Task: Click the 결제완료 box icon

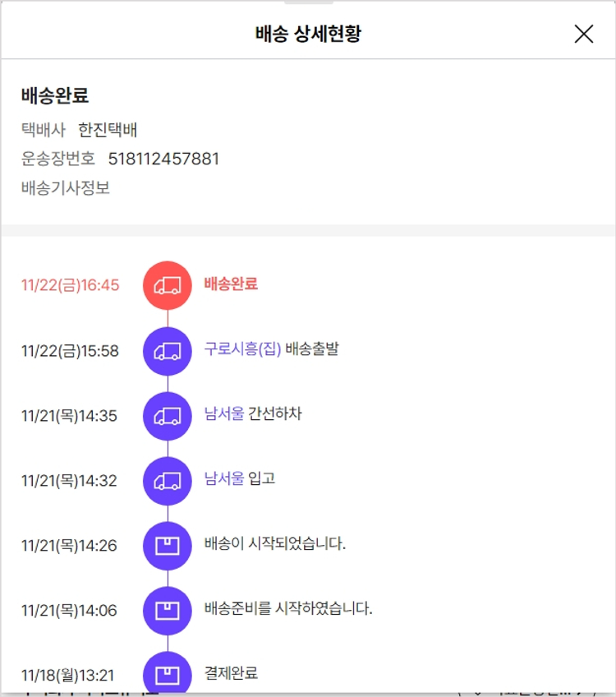Action: (168, 674)
